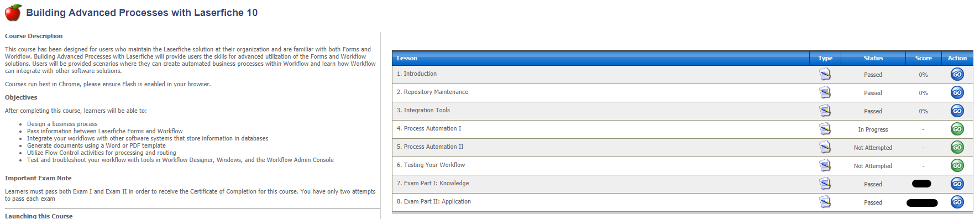Image resolution: width=980 pixels, height=219 pixels.
Task: Click the 'Launching this Course' heading
Action: pos(39,216)
